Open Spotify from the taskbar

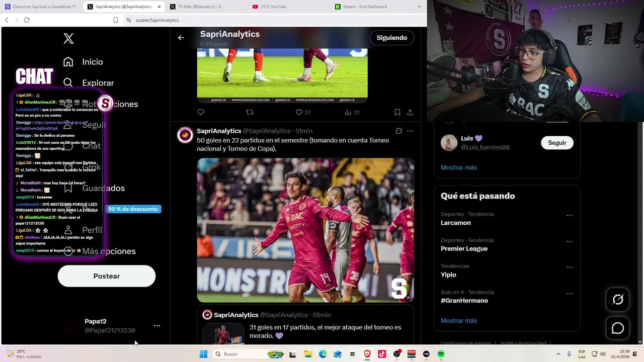click(x=441, y=354)
